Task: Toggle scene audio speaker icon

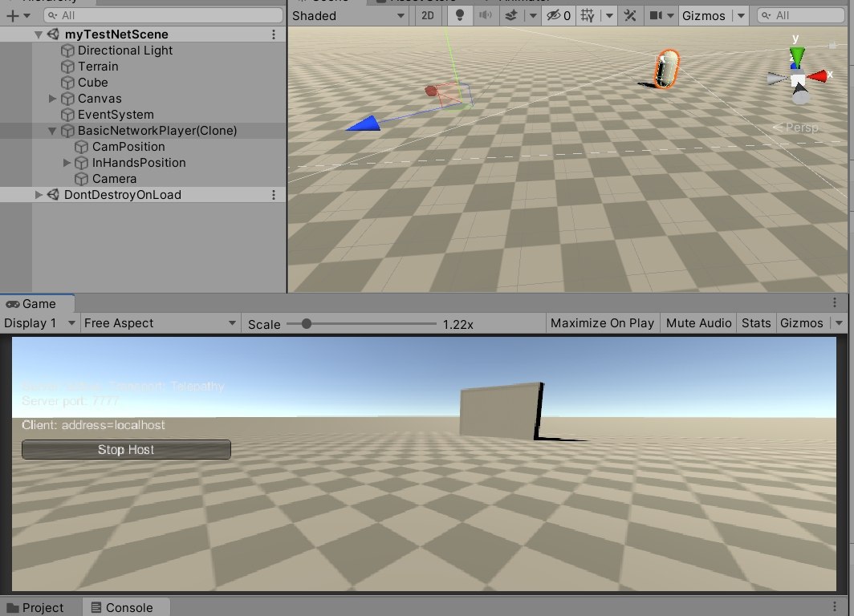Action: pyautogui.click(x=485, y=15)
